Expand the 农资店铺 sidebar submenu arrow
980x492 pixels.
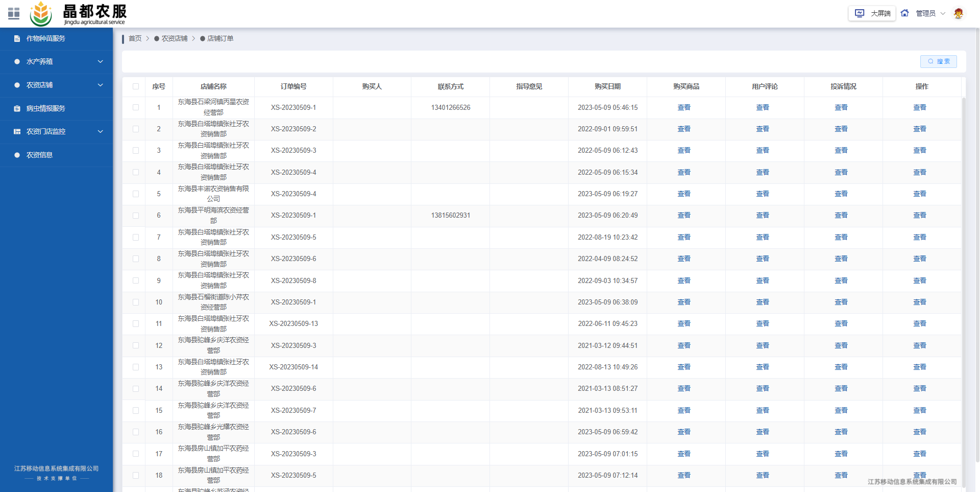[x=100, y=85]
